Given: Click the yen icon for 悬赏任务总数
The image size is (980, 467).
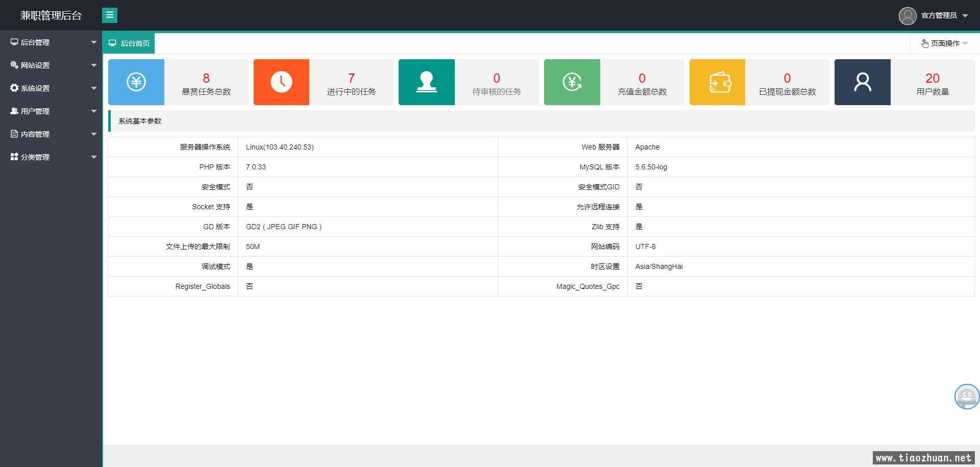Looking at the screenshot, I should pyautogui.click(x=136, y=82).
